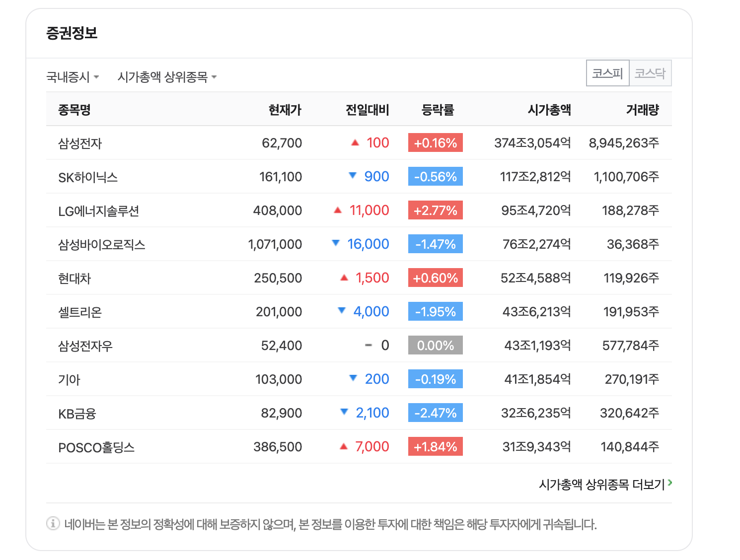740x560 pixels.
Task: Switch to the 코스피 tab
Action: [x=607, y=73]
